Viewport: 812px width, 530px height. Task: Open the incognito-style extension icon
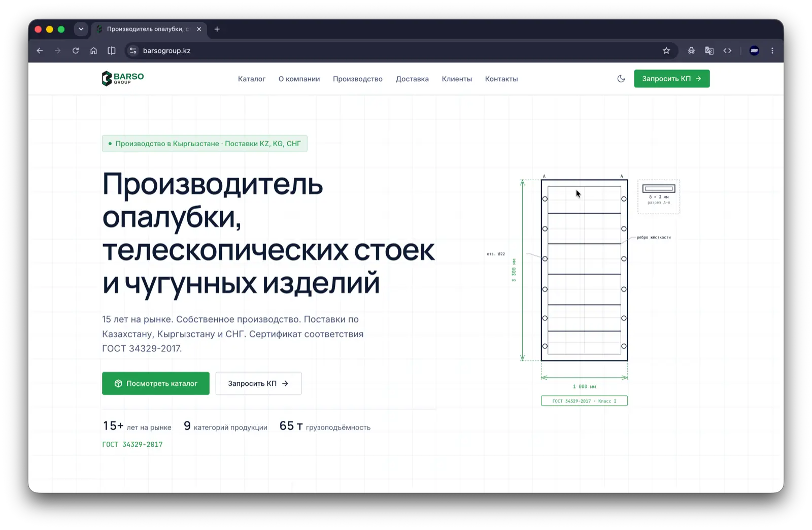coord(691,51)
